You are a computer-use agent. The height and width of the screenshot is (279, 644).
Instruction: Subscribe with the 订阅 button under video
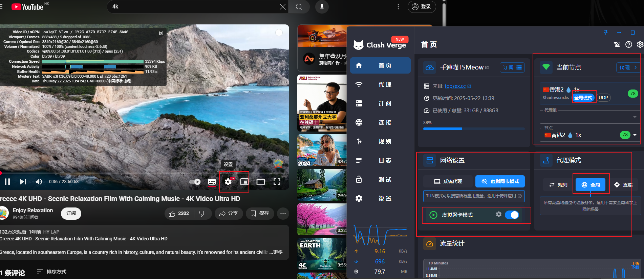(x=71, y=213)
